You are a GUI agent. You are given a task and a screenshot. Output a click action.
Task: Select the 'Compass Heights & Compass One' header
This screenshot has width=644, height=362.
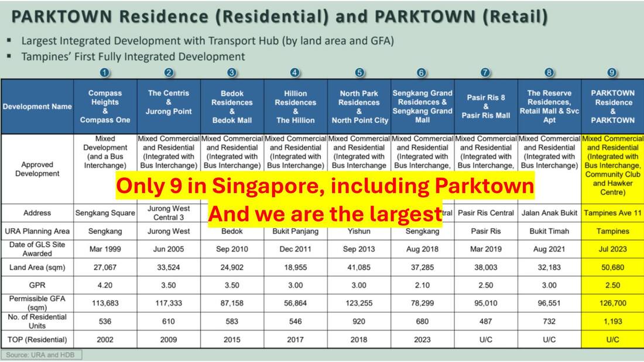(x=105, y=106)
